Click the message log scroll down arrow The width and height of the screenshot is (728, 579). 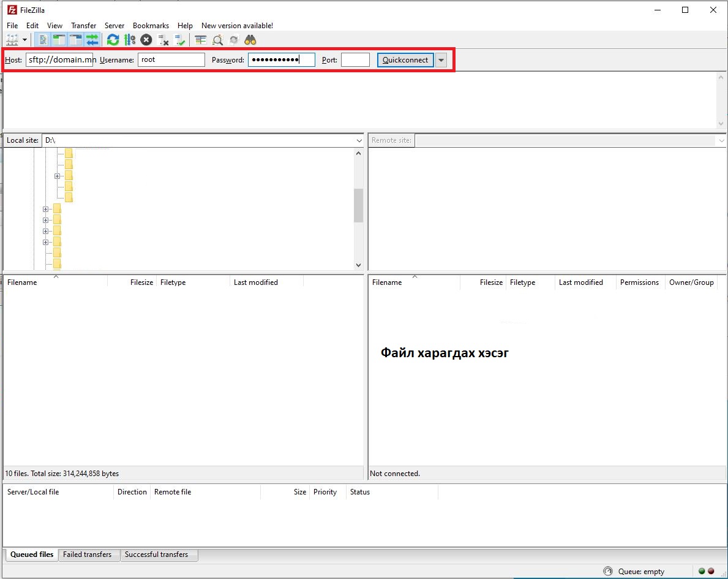(721, 124)
